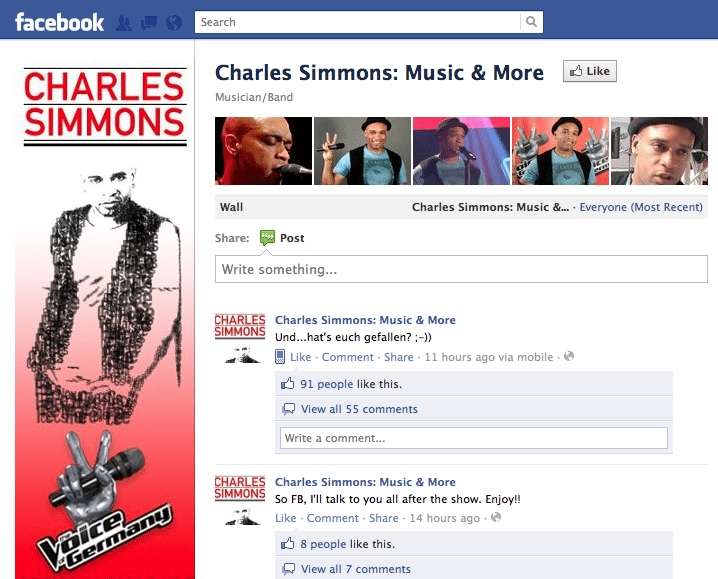The width and height of the screenshot is (718, 579).
Task: Open the Wall tab
Action: coord(231,207)
